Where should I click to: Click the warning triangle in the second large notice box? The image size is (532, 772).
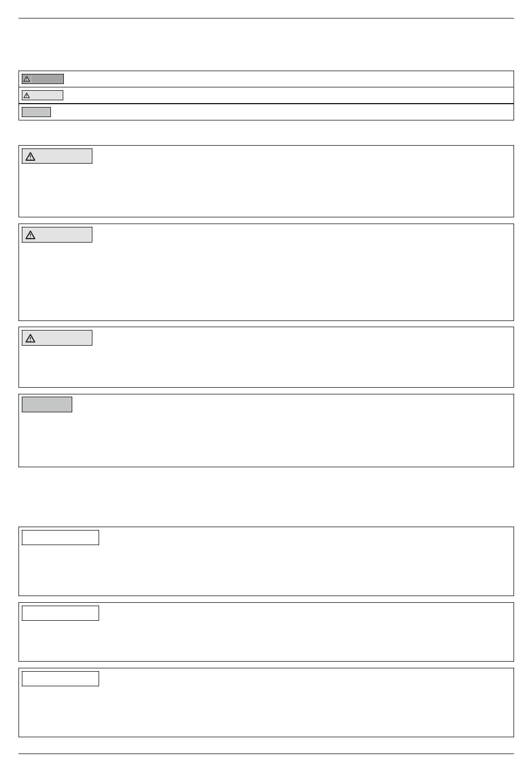[x=30, y=235]
